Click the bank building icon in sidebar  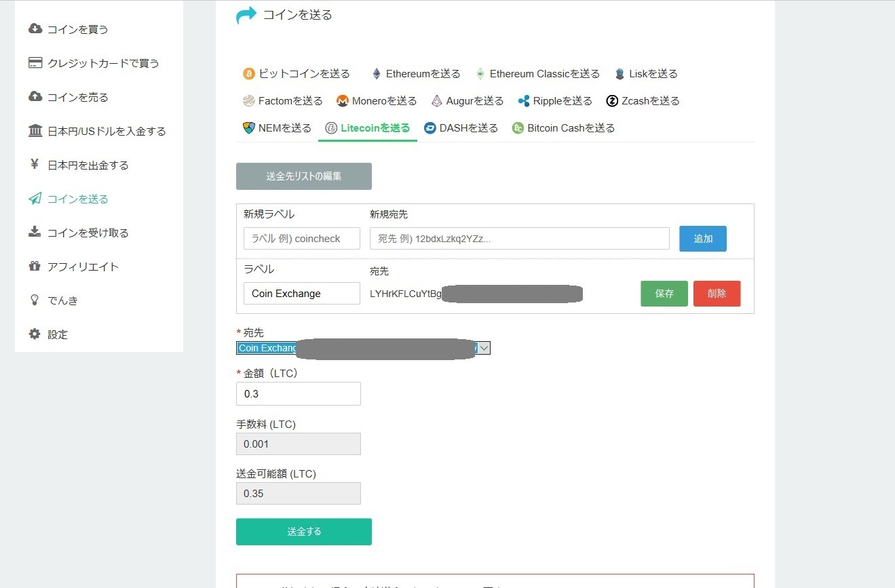pos(35,130)
